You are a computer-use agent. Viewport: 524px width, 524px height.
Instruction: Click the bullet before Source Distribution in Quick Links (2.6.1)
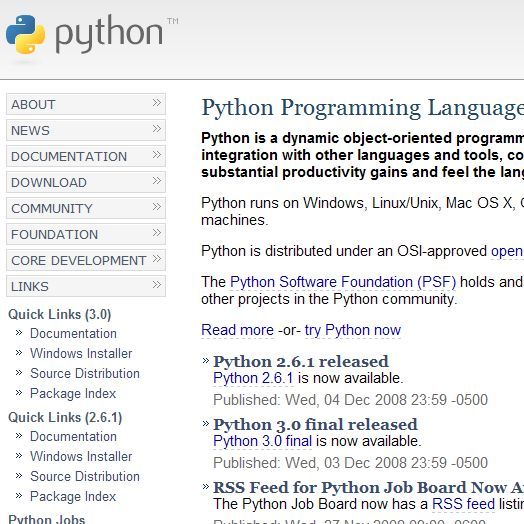tap(19, 476)
